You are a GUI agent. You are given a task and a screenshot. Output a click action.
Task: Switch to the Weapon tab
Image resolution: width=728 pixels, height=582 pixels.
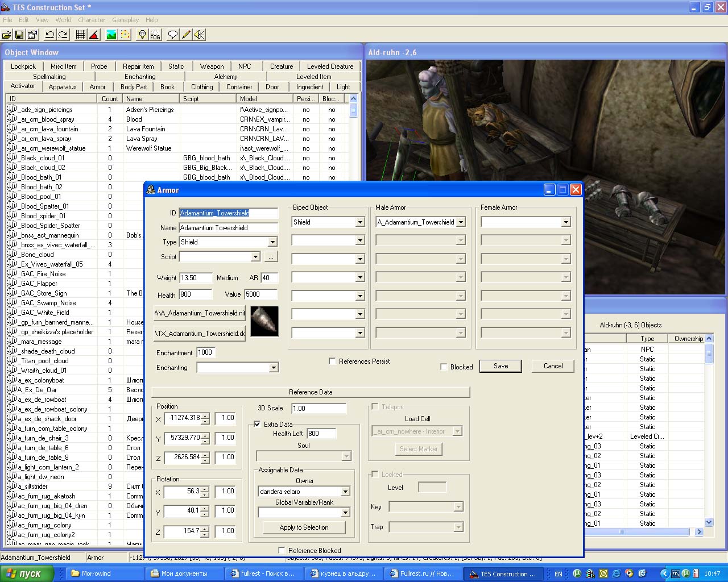[x=212, y=66]
